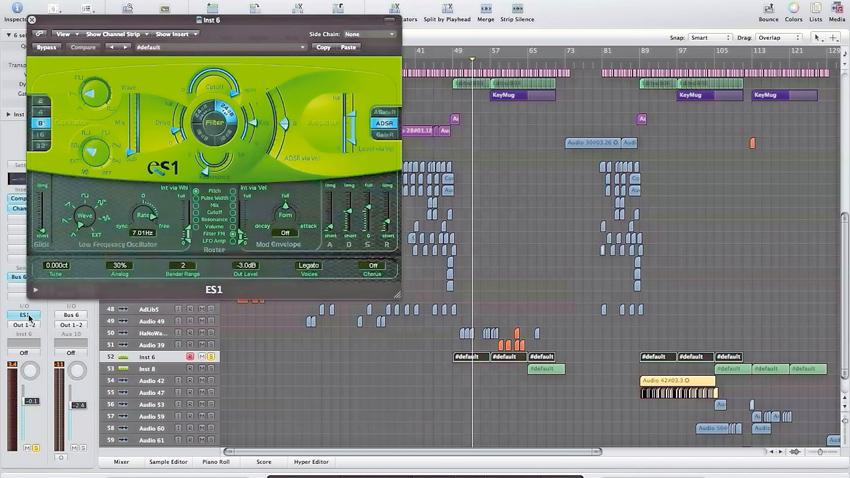Open the Lists panel icon

pyautogui.click(x=815, y=8)
